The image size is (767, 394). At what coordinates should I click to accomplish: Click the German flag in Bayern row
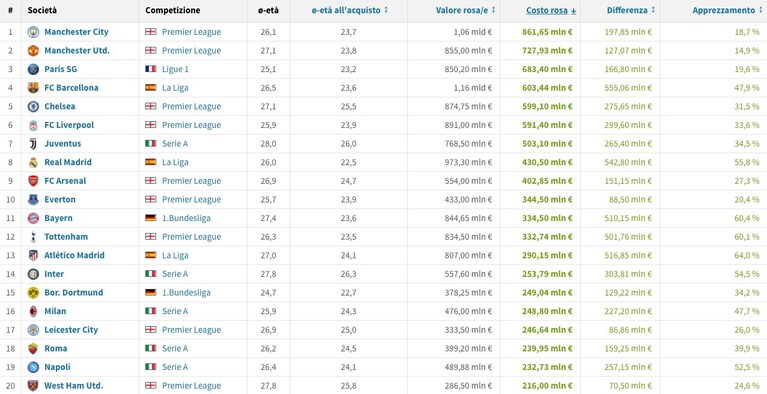tap(151, 218)
